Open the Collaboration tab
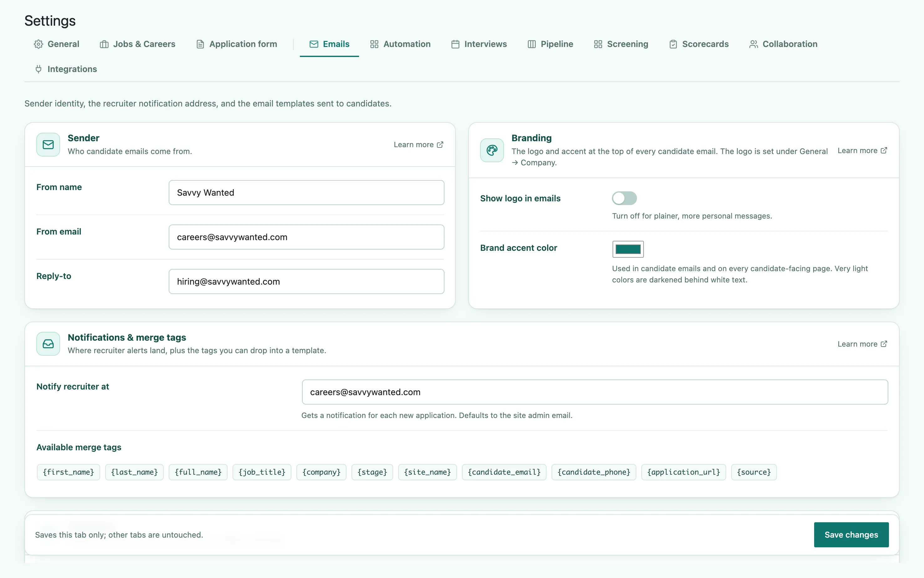924x578 pixels. tap(783, 44)
